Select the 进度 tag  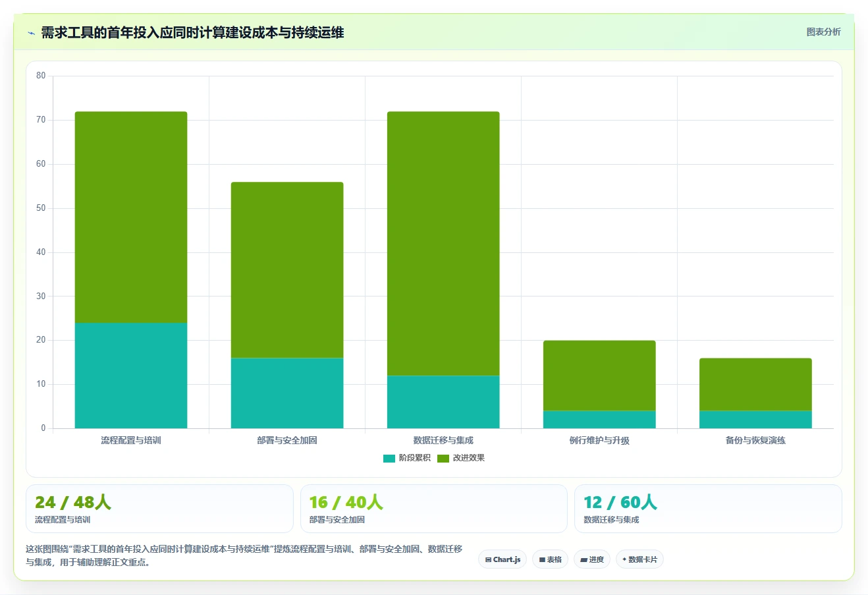[x=592, y=559]
